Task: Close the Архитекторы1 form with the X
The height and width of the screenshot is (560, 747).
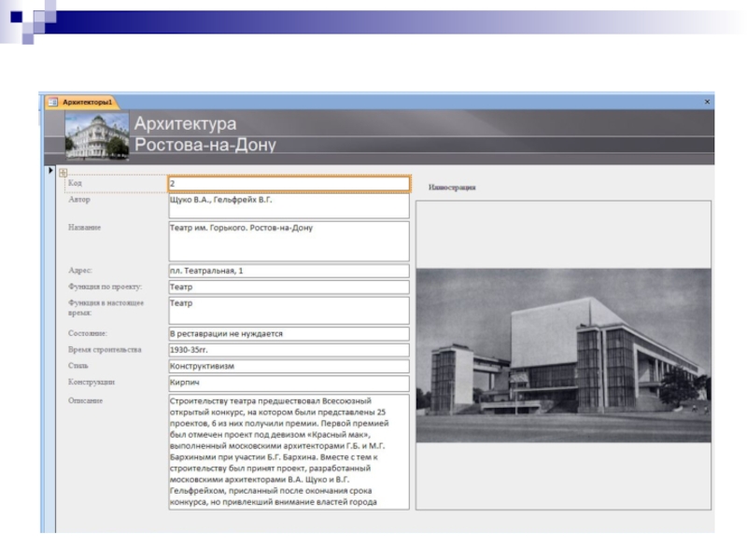Action: click(x=706, y=102)
